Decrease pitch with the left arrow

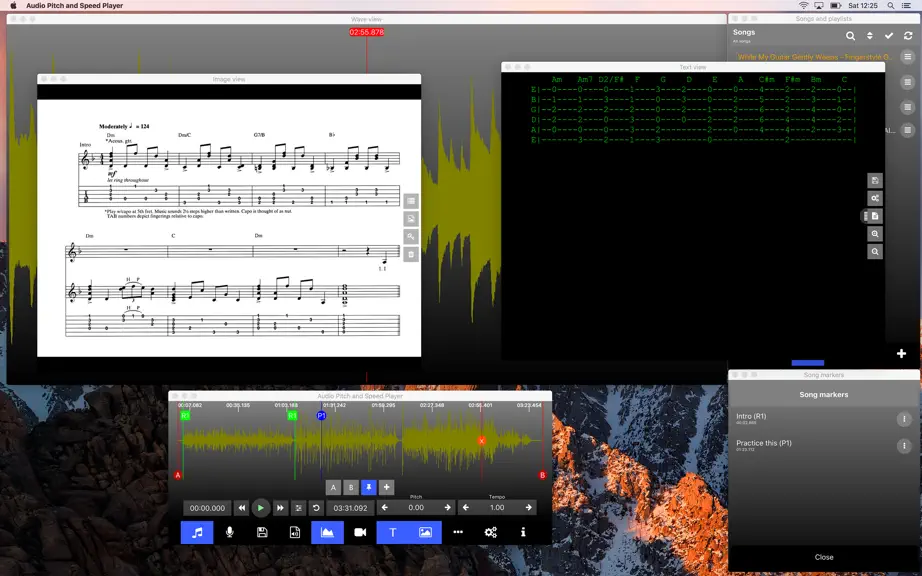385,508
